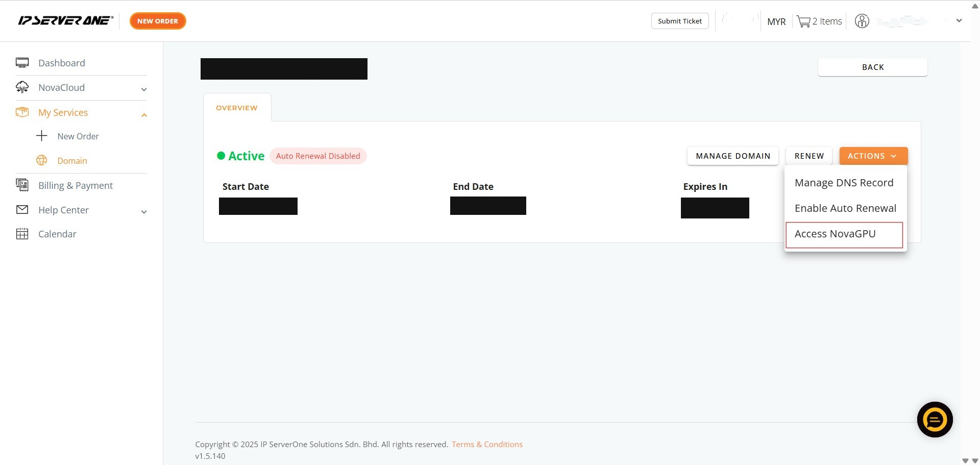
Task: Collapse the My Services section chevron
Action: pyautogui.click(x=144, y=115)
